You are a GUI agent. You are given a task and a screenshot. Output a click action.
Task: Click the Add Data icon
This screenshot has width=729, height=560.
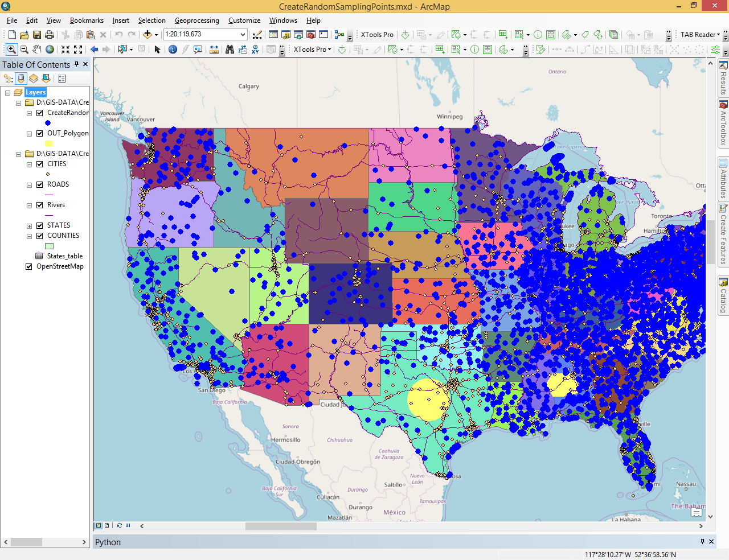[148, 35]
